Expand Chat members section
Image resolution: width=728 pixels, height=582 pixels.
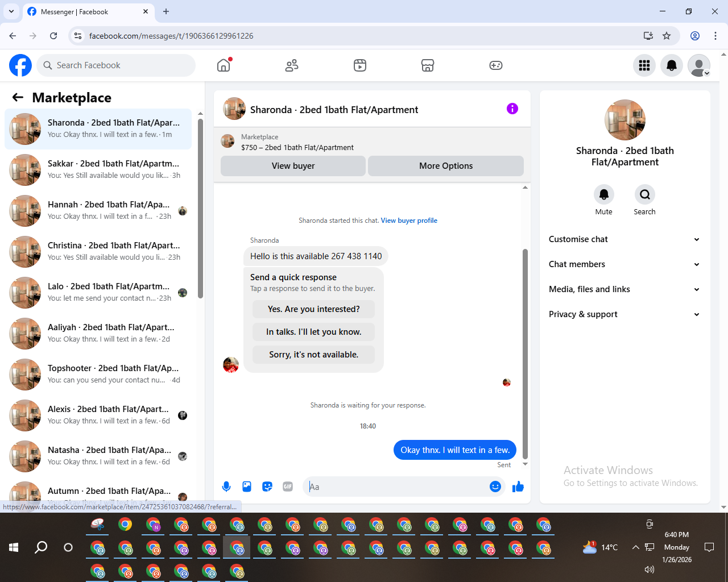tap(624, 264)
